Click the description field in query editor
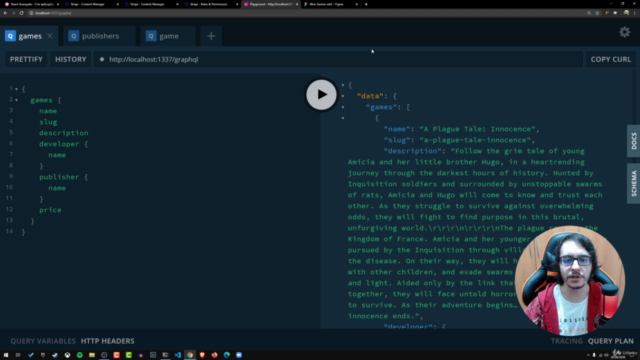This screenshot has width=640, height=360. [64, 133]
